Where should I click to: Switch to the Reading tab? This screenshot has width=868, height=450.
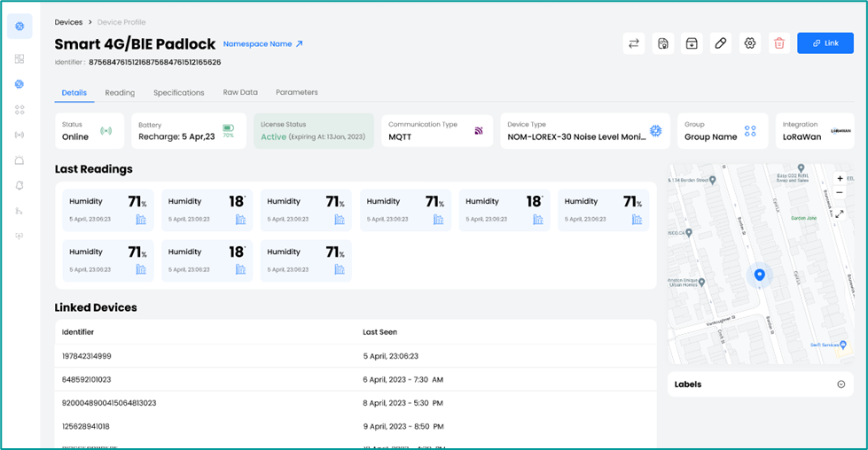coord(120,93)
